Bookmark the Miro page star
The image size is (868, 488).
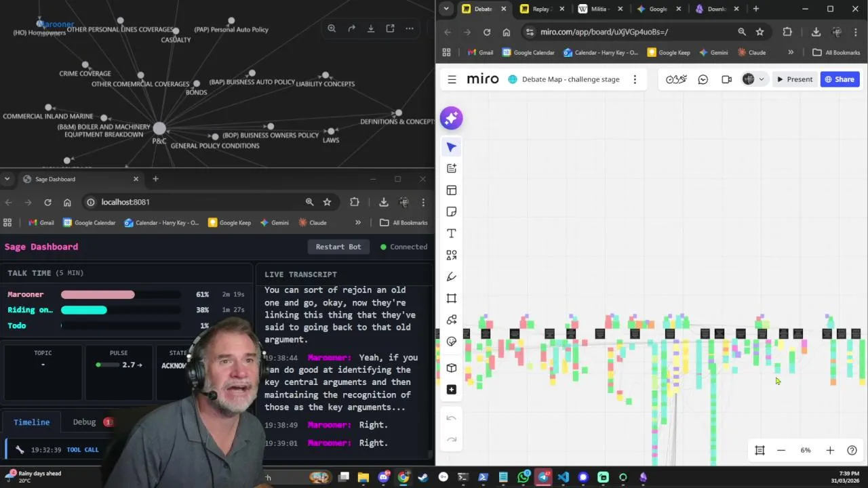click(759, 32)
